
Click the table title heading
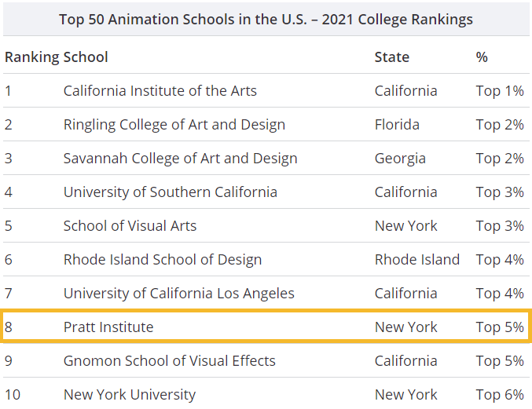(266, 18)
